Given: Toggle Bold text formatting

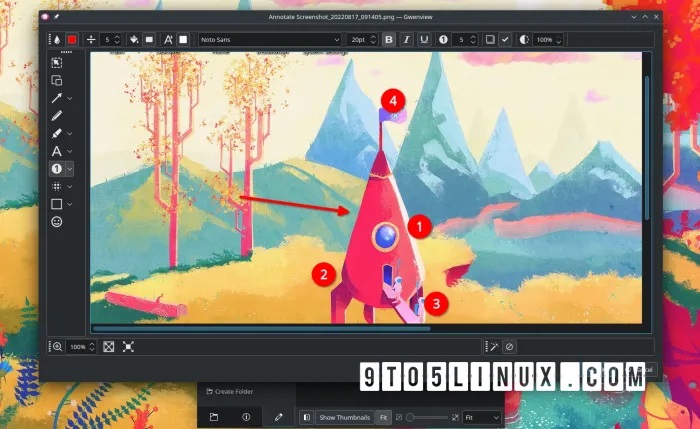Looking at the screenshot, I should tap(389, 40).
